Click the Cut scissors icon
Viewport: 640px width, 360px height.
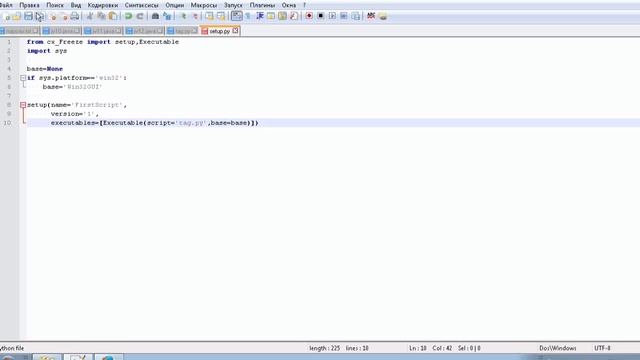tap(90, 16)
